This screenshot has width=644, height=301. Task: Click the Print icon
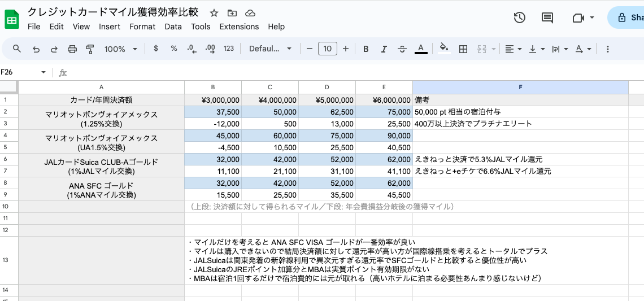pyautogui.click(x=72, y=49)
